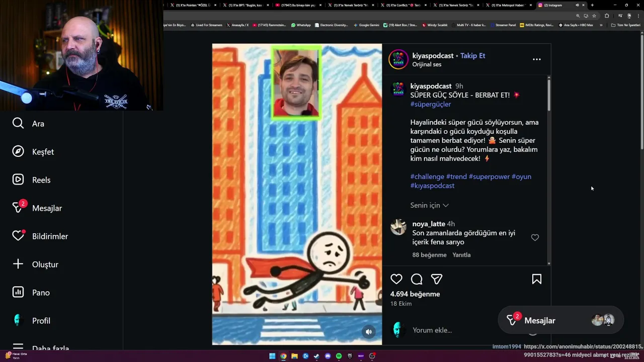Open post options three-dot menu

click(x=537, y=59)
